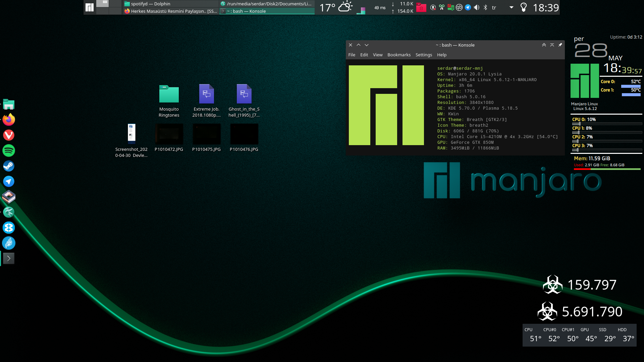
Task: Open the red trash folder in panel
Action: tap(421, 7)
